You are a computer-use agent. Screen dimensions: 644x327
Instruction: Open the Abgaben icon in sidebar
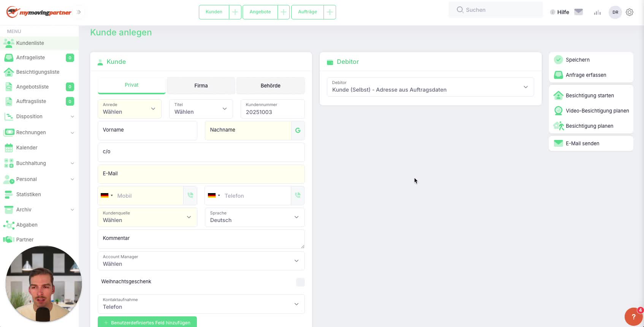point(9,225)
